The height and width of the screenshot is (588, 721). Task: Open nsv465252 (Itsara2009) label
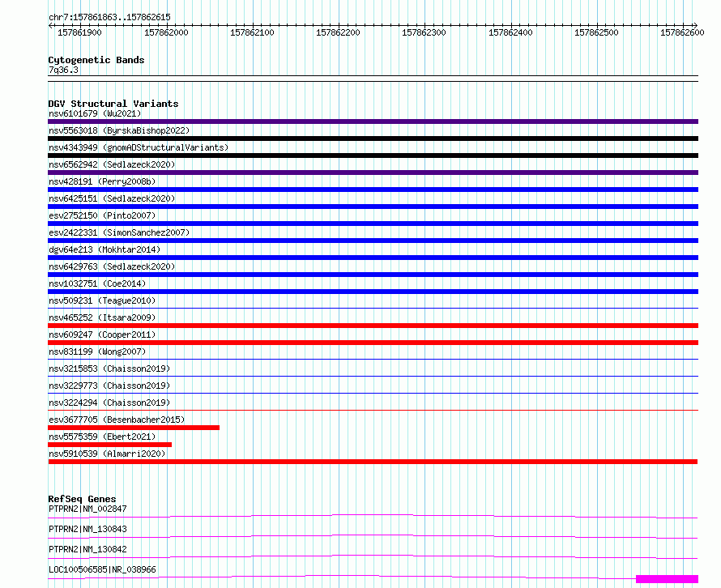[x=102, y=317]
